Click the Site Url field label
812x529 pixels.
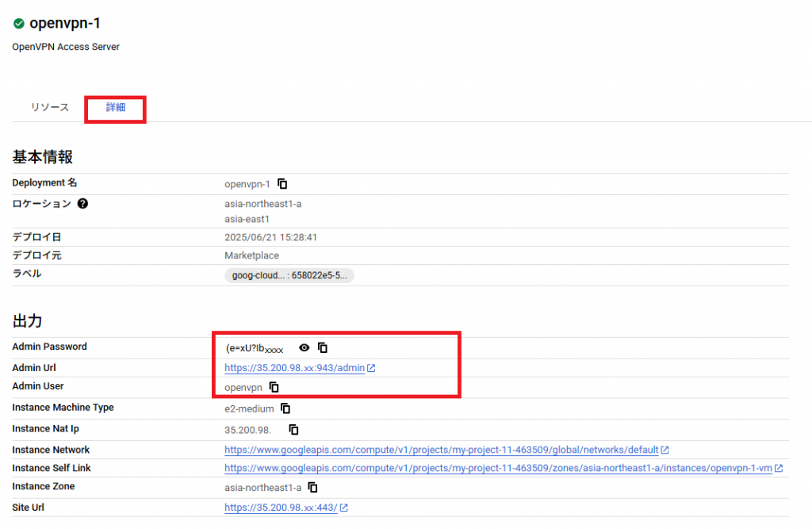click(x=28, y=508)
